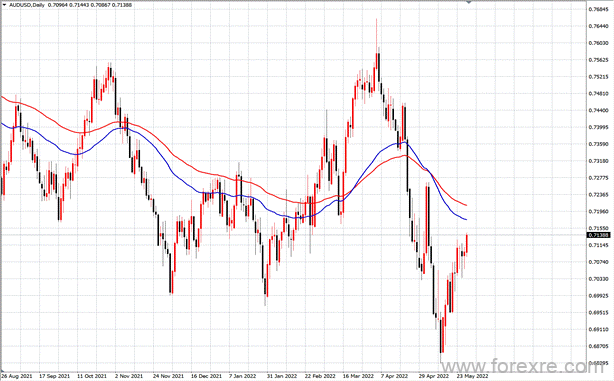The image size is (614, 381).
Task: Click the 24 Nov 2021 date label
Action: 168,376
